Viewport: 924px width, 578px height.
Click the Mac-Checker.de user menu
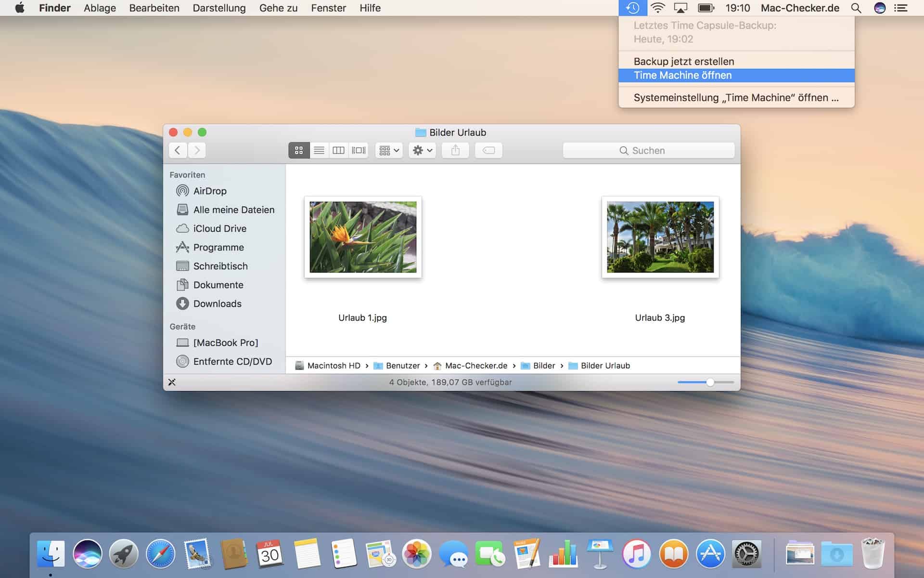pyautogui.click(x=800, y=8)
